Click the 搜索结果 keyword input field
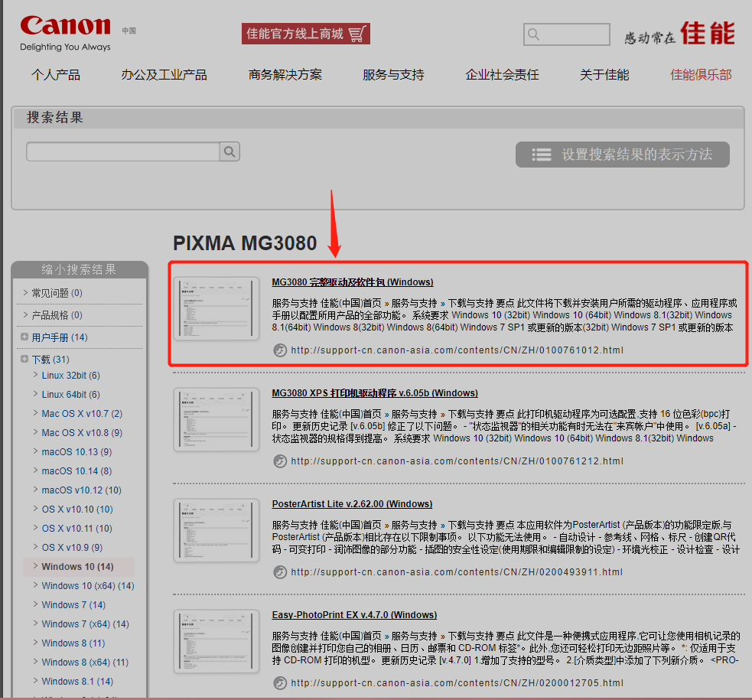Screen dimensions: 752x700 pyautogui.click(x=123, y=151)
